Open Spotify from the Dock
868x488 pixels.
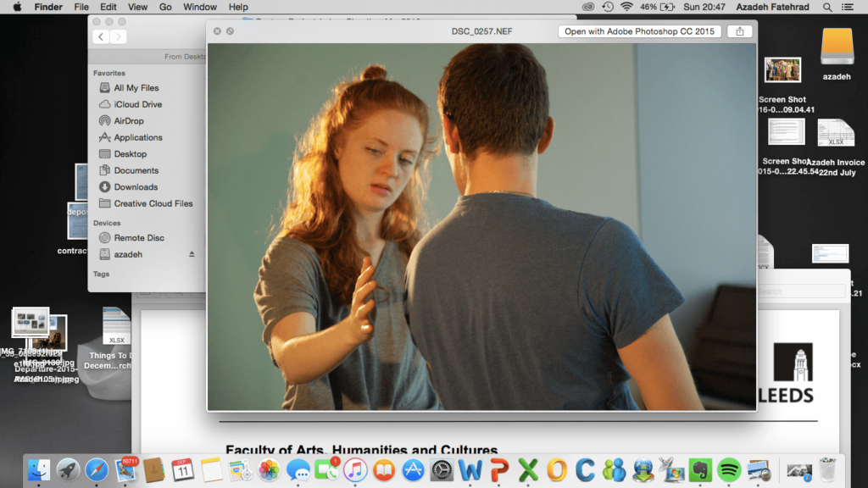click(x=729, y=469)
